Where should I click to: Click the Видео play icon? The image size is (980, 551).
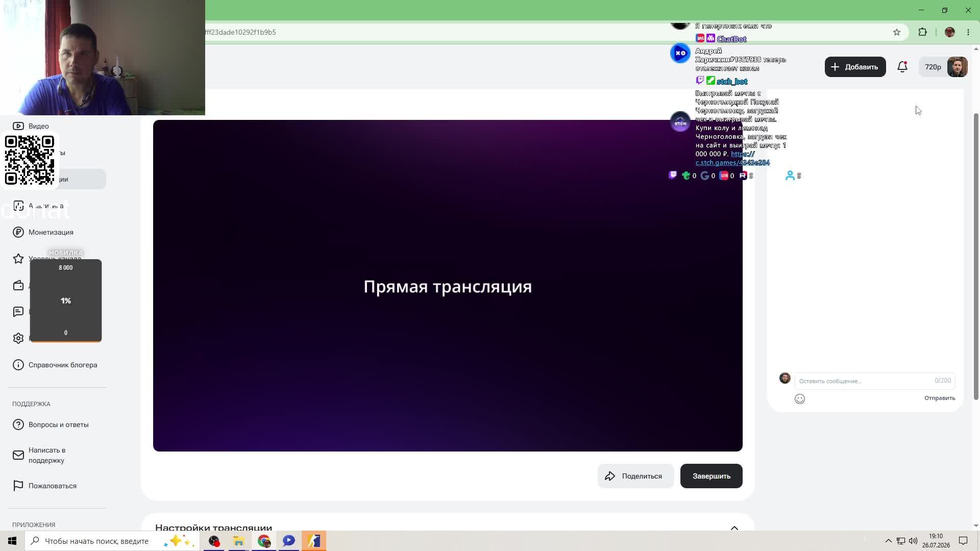click(x=18, y=126)
